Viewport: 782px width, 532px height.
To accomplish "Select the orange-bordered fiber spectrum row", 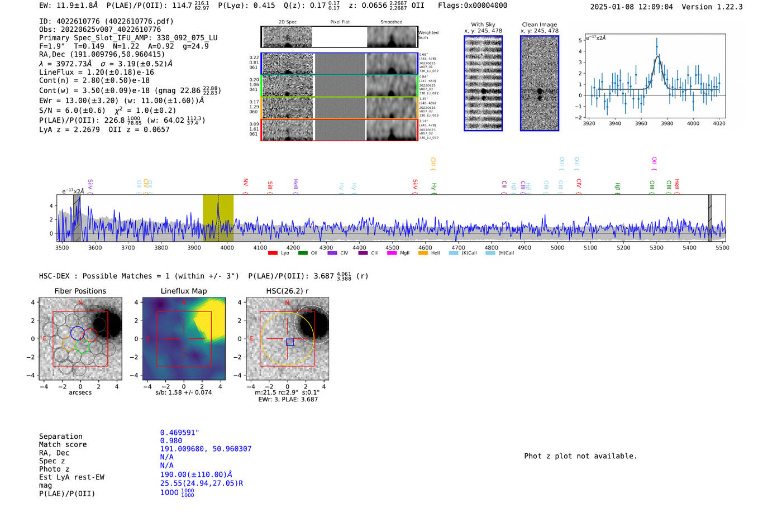I will 339,108.
